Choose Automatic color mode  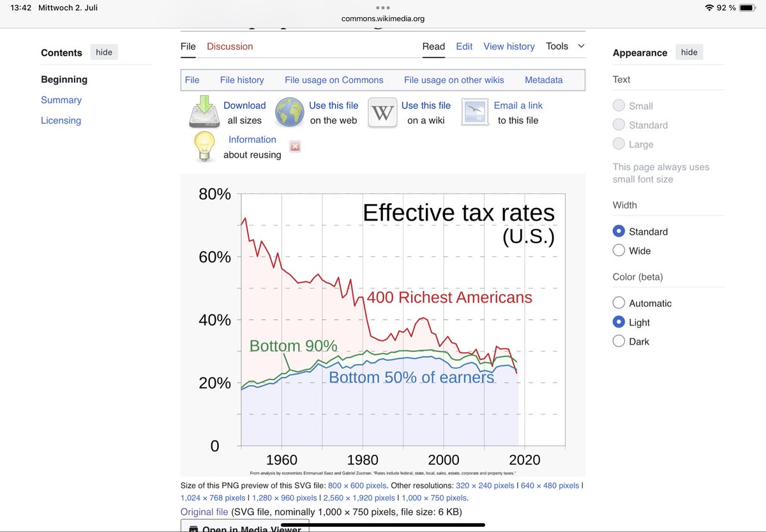tap(619, 303)
